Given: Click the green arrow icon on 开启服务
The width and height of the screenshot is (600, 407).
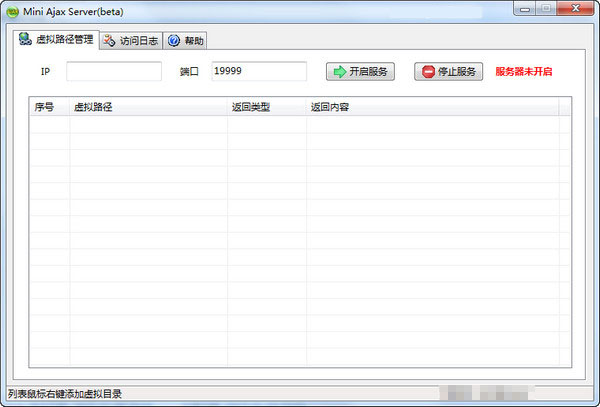Looking at the screenshot, I should pyautogui.click(x=339, y=72).
